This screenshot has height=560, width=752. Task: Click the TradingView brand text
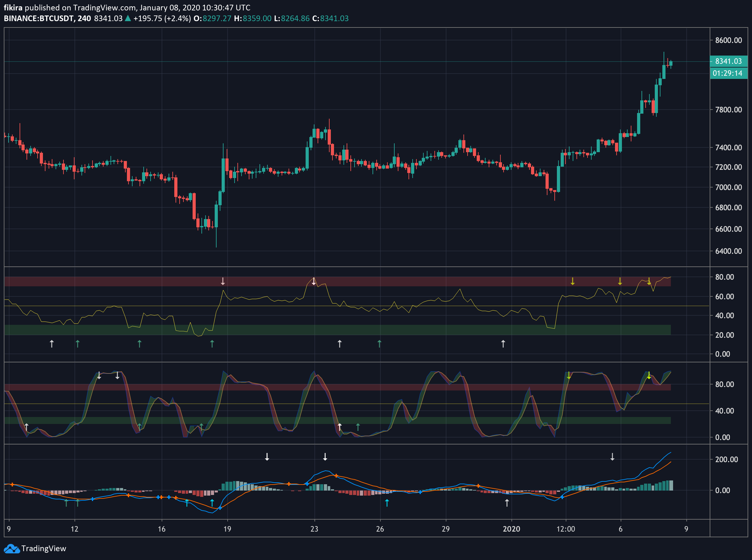44,548
